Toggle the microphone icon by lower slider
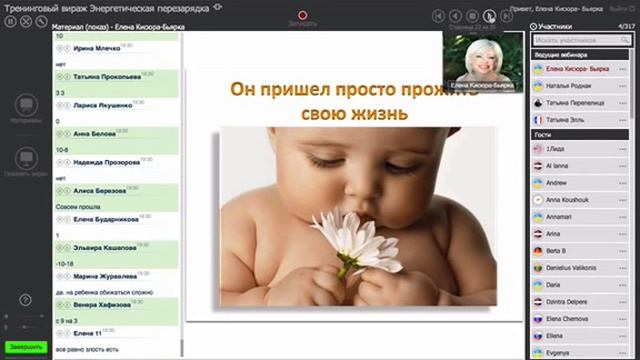The height and width of the screenshot is (360, 640). coord(6,327)
